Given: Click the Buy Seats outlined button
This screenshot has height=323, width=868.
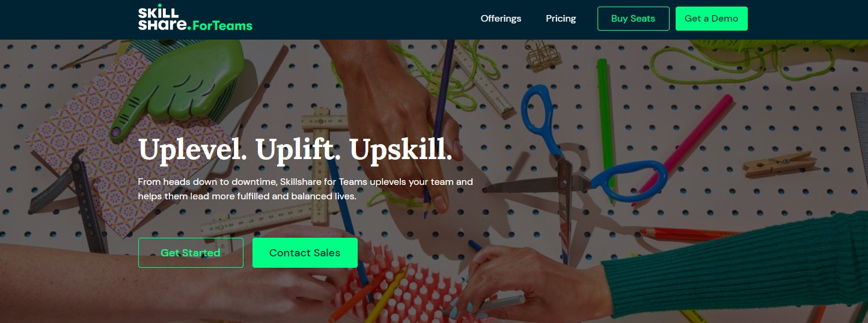Looking at the screenshot, I should (x=633, y=19).
